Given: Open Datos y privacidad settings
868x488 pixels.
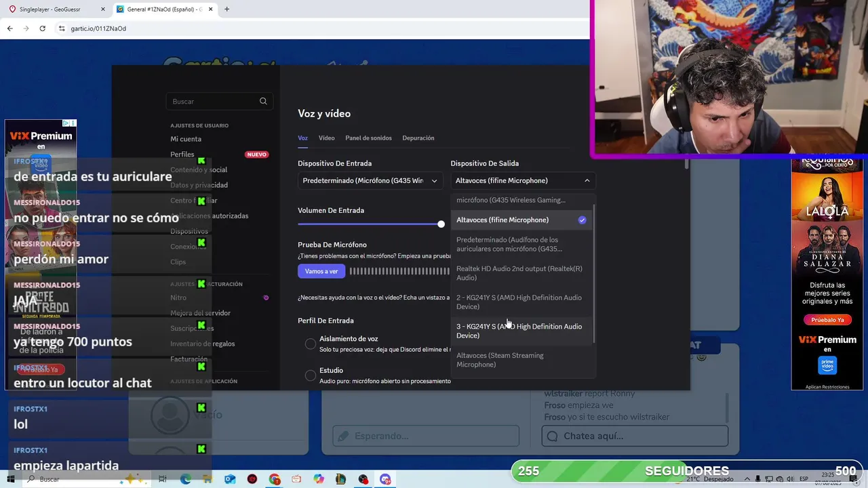Looking at the screenshot, I should coord(199,185).
